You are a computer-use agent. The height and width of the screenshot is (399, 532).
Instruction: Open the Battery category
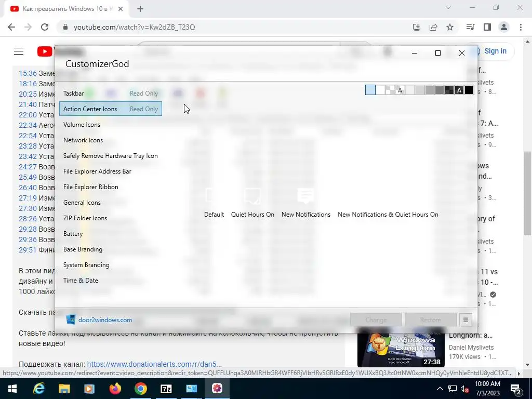(111, 234)
